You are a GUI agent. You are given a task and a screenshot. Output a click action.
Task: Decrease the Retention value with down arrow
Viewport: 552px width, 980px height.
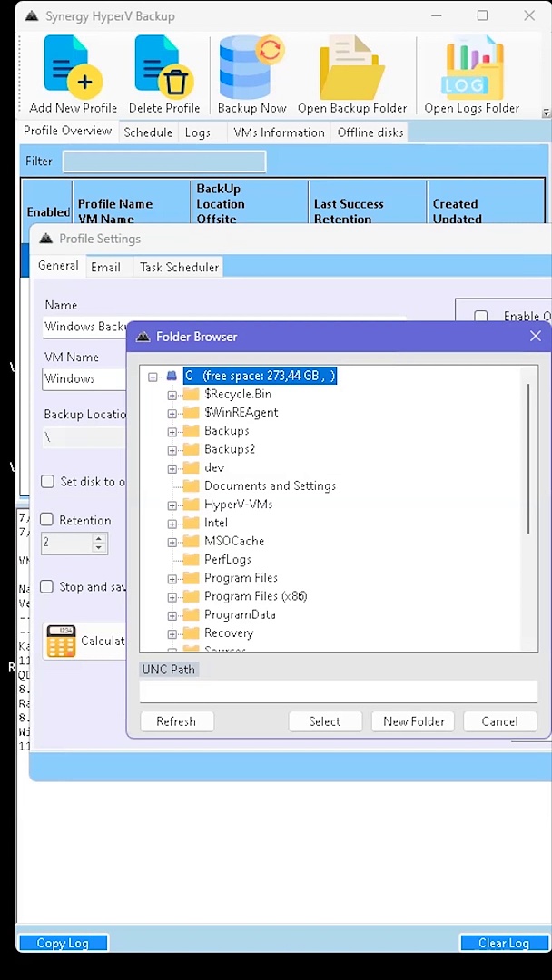pyautogui.click(x=98, y=548)
